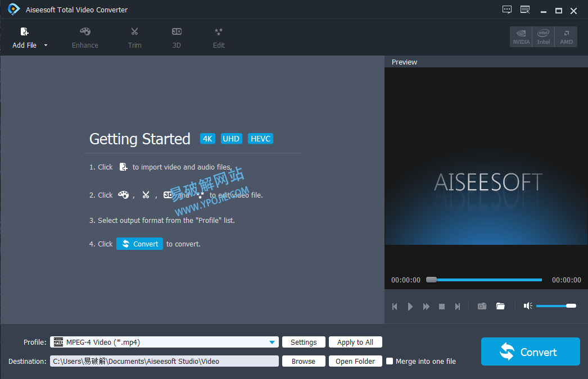
Task: Toggle AMD acceleration option
Action: [566, 36]
